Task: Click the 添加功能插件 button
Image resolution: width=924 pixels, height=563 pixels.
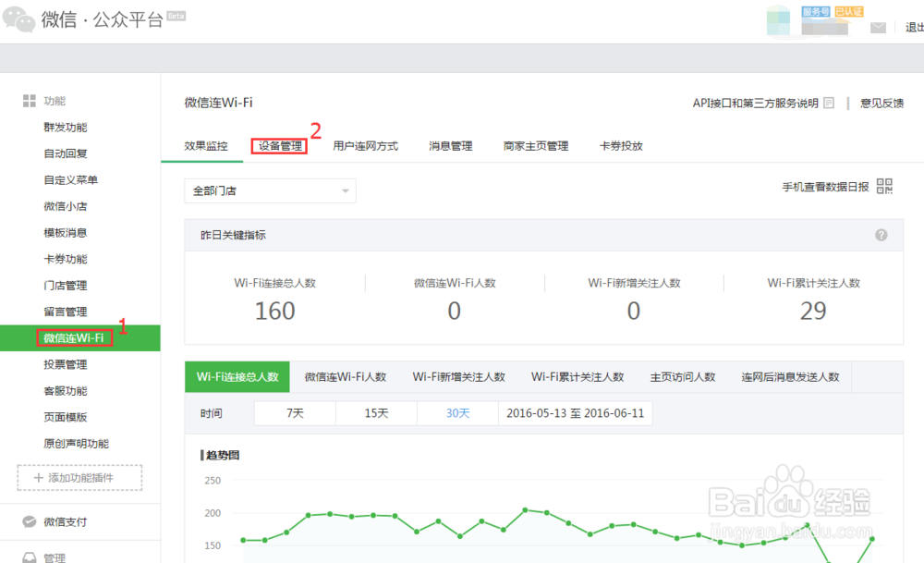Action: point(79,478)
